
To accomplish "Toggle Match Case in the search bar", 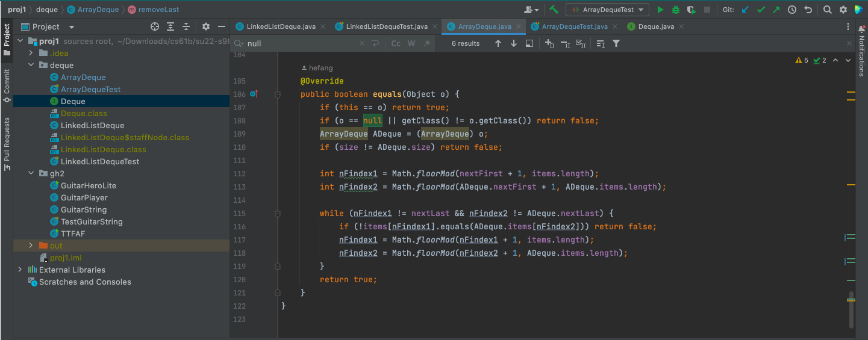I will click(x=396, y=43).
